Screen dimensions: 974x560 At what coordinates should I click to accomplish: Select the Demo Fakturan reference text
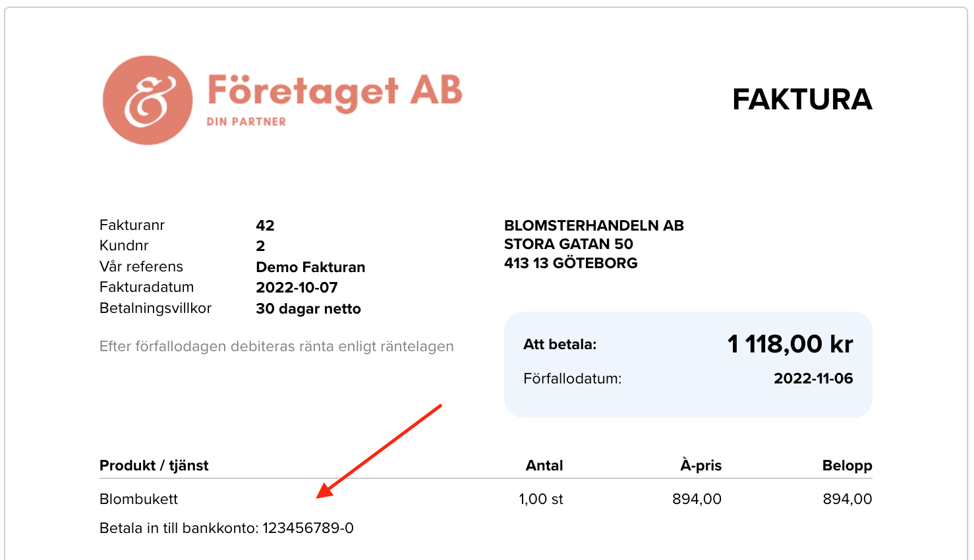[310, 267]
